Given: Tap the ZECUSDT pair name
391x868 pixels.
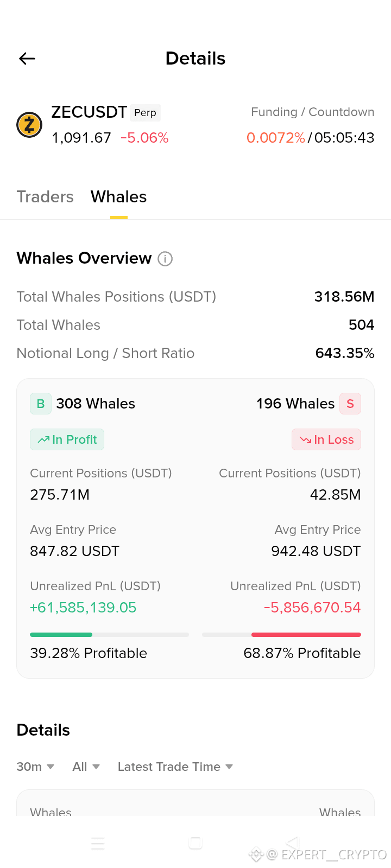Looking at the screenshot, I should pyautogui.click(x=89, y=112).
